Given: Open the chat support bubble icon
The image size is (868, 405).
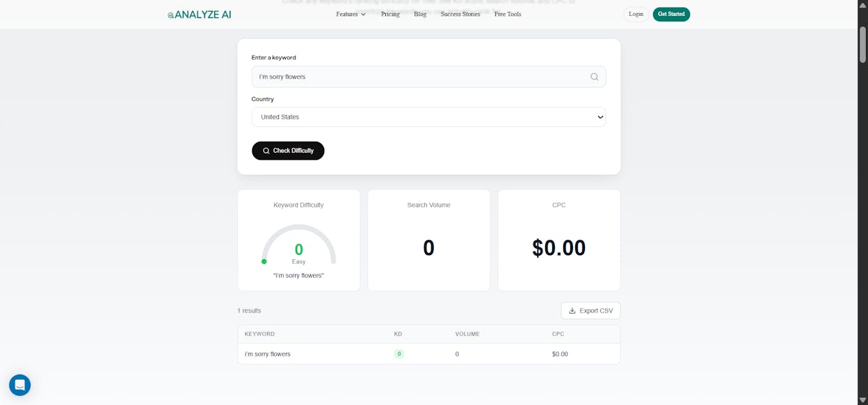Looking at the screenshot, I should click(x=19, y=385).
